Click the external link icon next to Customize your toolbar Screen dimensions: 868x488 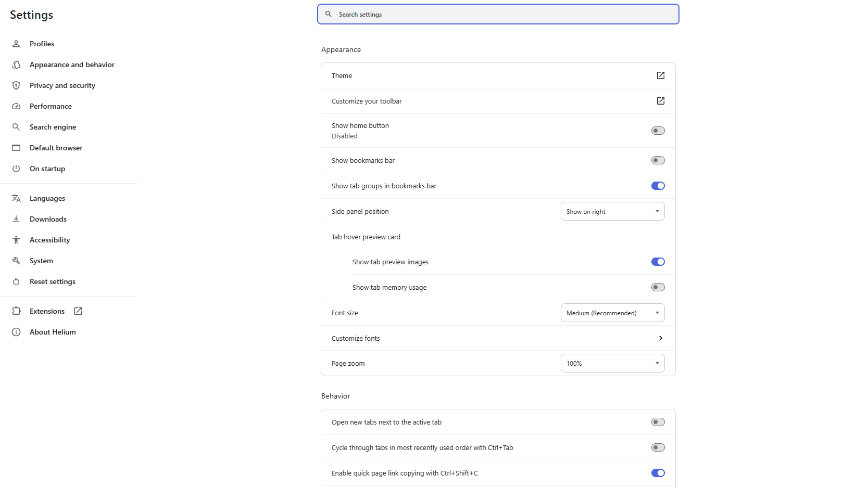tap(660, 101)
